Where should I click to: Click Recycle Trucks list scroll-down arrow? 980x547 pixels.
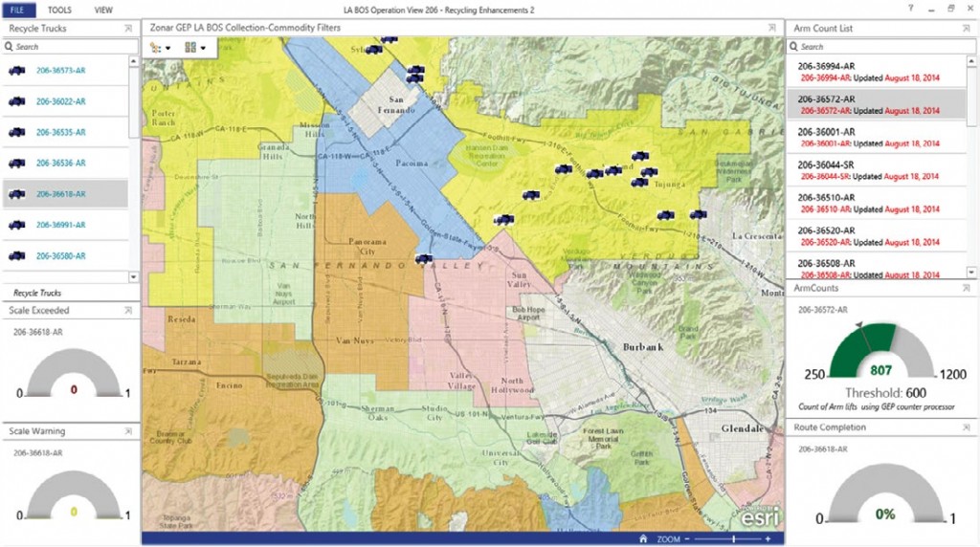point(133,276)
